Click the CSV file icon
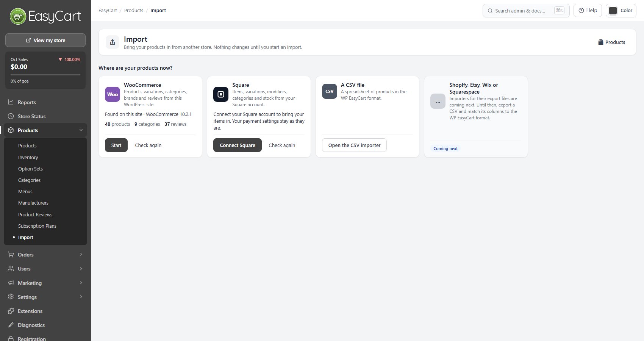644x341 pixels. [x=330, y=91]
